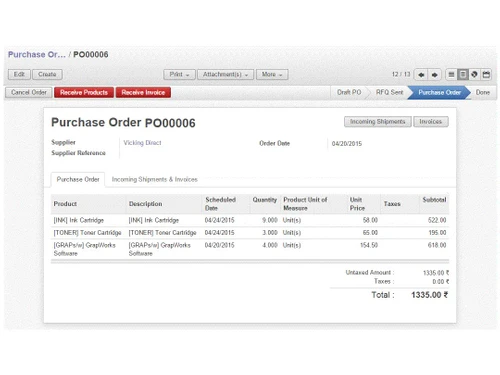Click GrapWorks scheduled date 04/20/2015 in table

tap(219, 245)
